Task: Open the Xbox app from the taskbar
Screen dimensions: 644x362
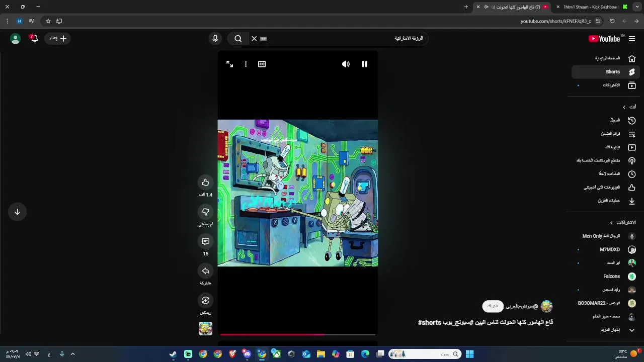Action: click(x=276, y=354)
